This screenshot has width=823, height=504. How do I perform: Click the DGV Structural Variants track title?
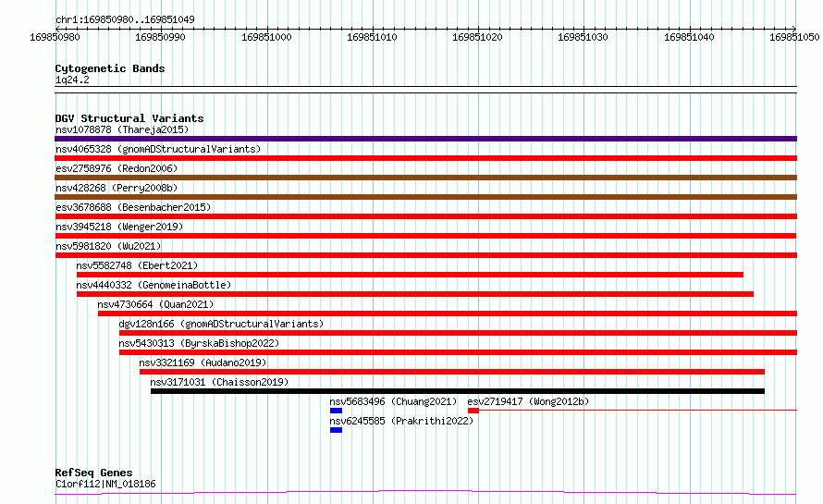pyautogui.click(x=129, y=118)
